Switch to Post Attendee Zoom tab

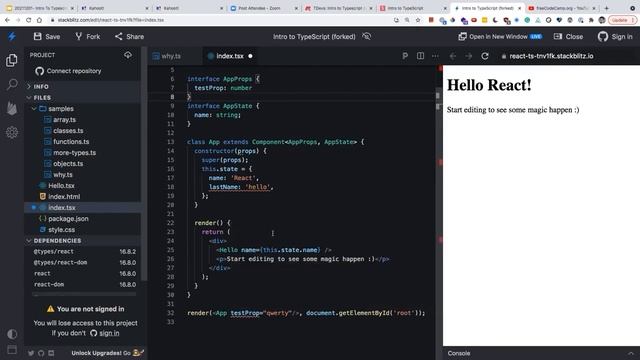[x=263, y=8]
